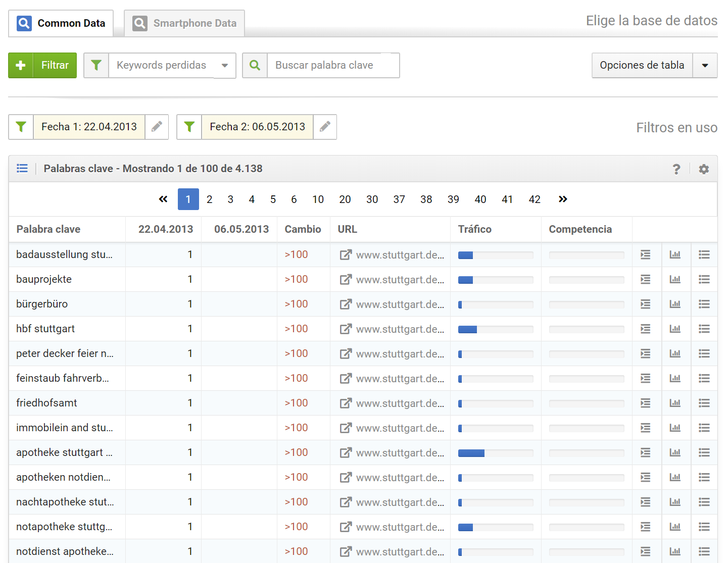Go to the first page with double-left arrows
Viewport: 728px width, 563px height.
click(163, 199)
